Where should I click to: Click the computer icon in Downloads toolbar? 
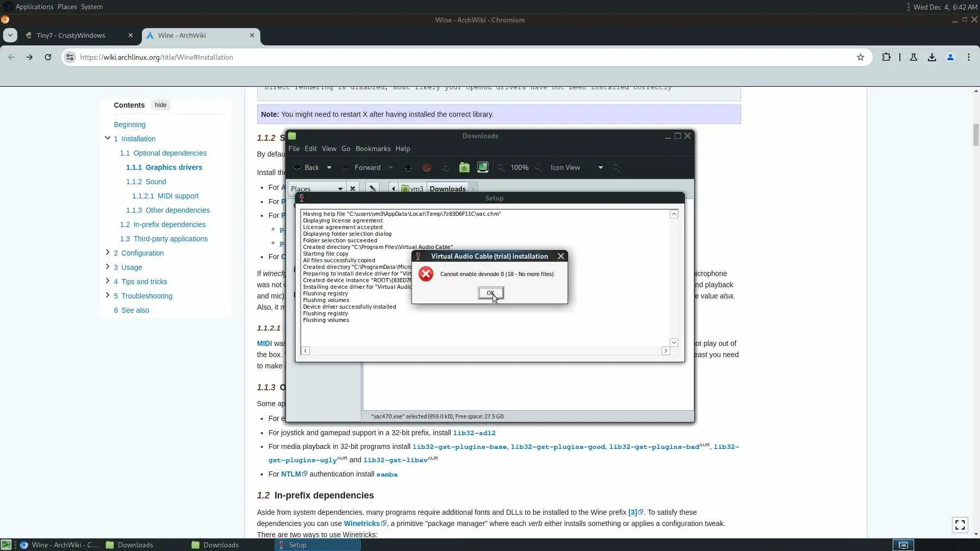coord(482,167)
